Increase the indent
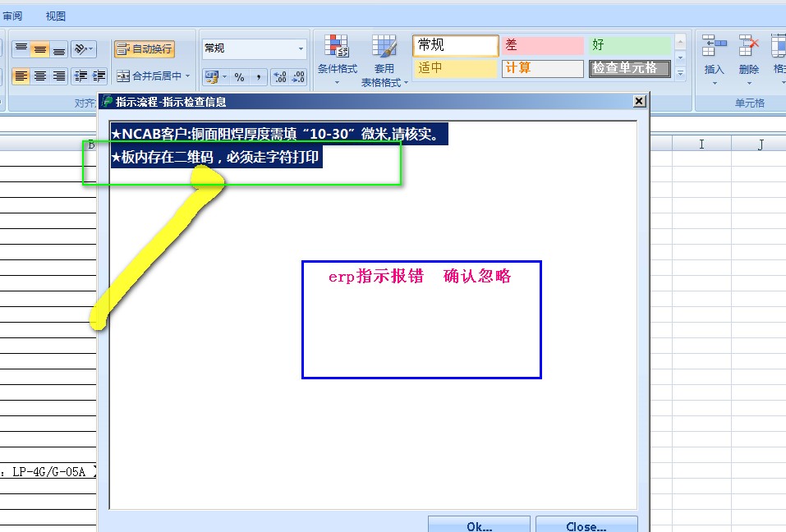Screen dimensions: 786x532 tap(99, 76)
